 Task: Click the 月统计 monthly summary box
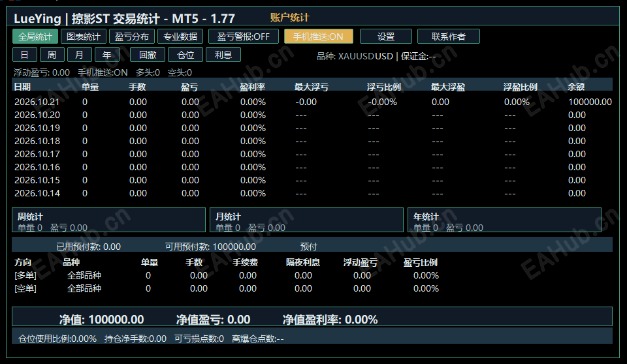tap(307, 220)
